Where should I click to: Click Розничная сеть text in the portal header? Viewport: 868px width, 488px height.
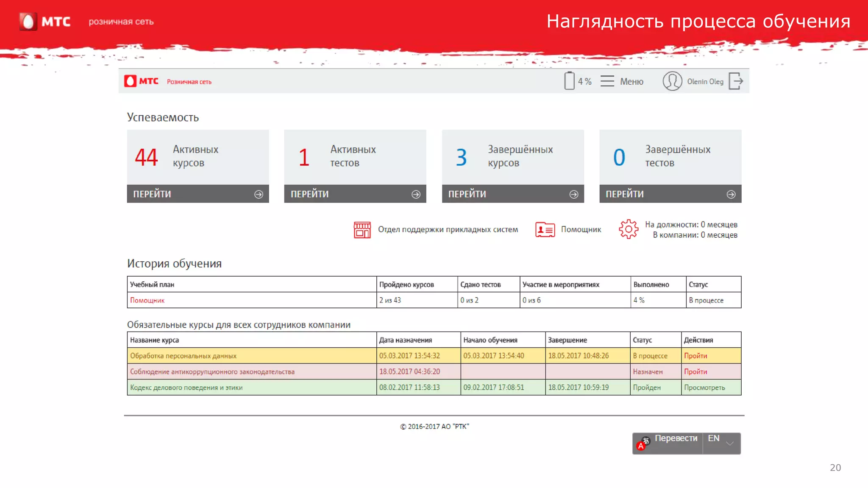coord(189,82)
